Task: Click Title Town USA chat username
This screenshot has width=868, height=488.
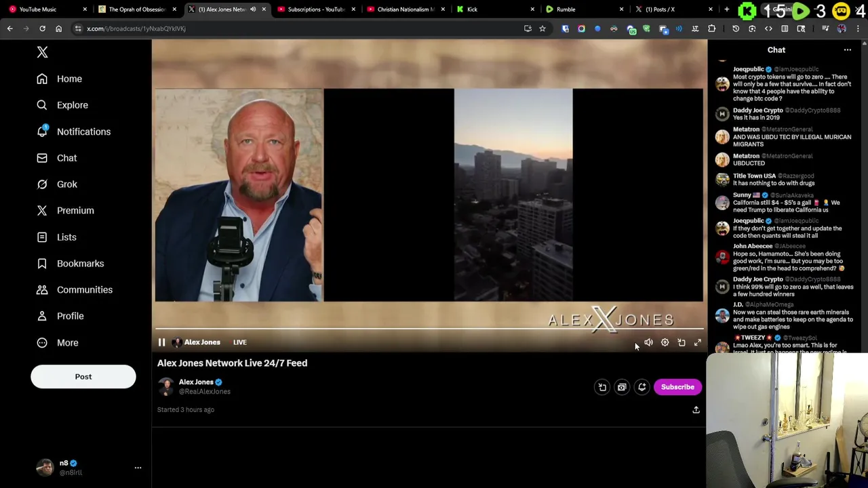Action: tap(754, 176)
